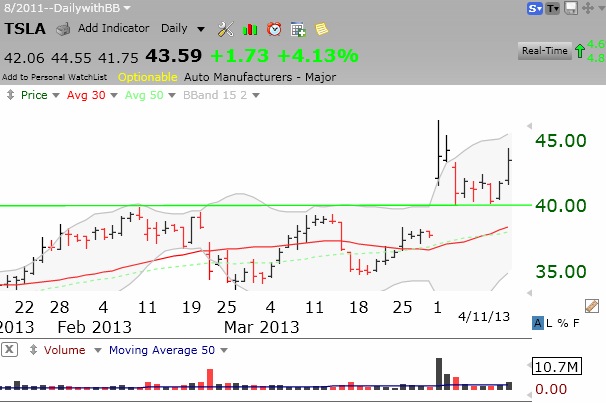Click the 45.00 price axis label
Image resolution: width=606 pixels, height=403 pixels.
click(561, 141)
